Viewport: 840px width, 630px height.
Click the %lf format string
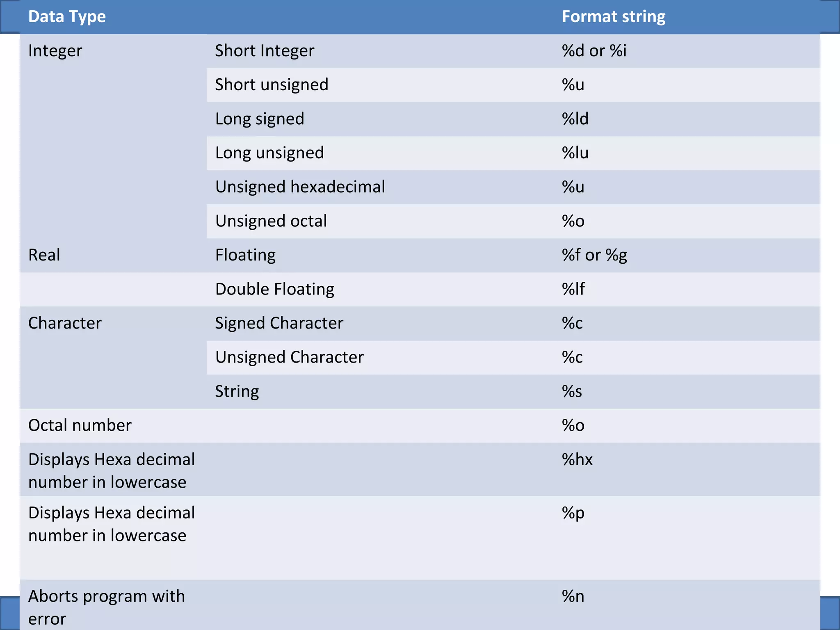573,289
